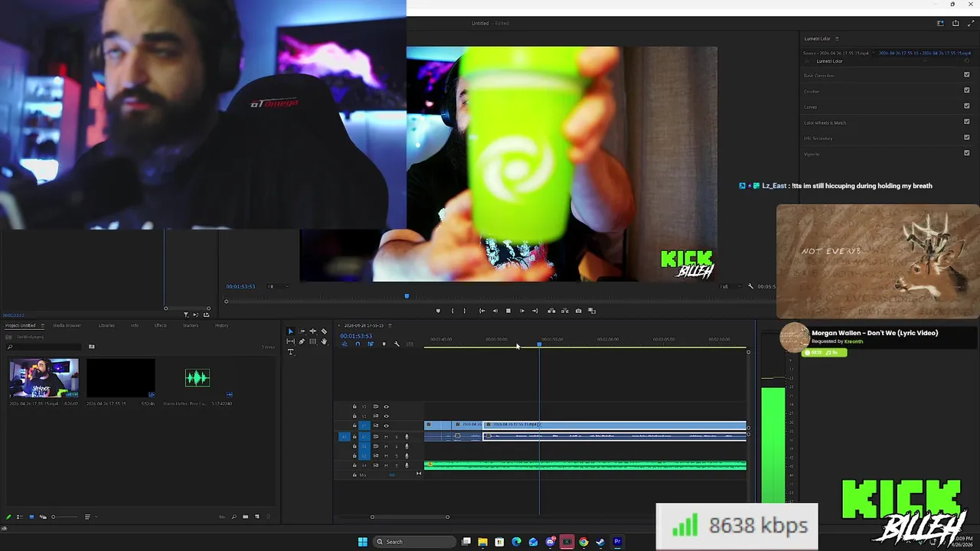This screenshot has width=980, height=551.
Task: Open Windows Start menu
Action: tap(363, 542)
